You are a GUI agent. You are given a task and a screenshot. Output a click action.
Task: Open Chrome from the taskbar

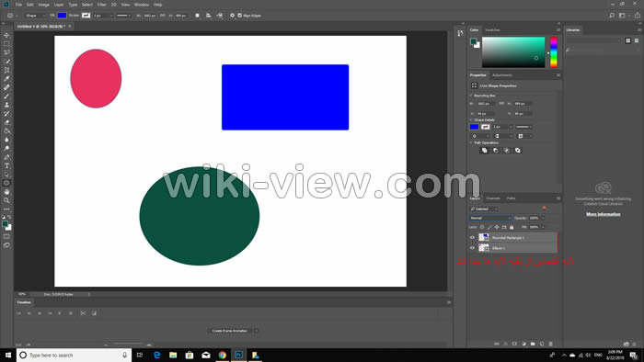coord(223,355)
